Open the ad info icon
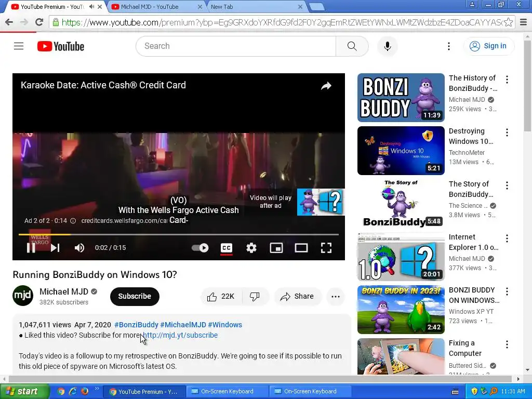This screenshot has height=399, width=532. point(73,221)
